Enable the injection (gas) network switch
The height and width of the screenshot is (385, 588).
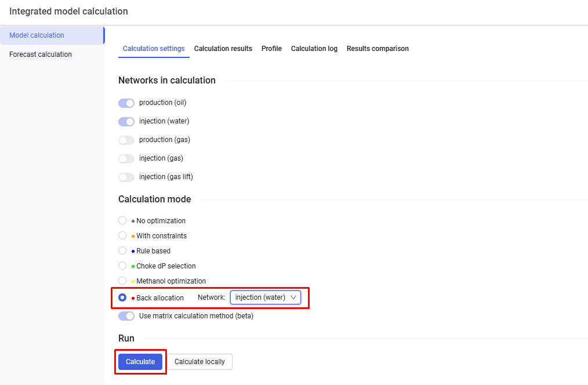(x=126, y=158)
